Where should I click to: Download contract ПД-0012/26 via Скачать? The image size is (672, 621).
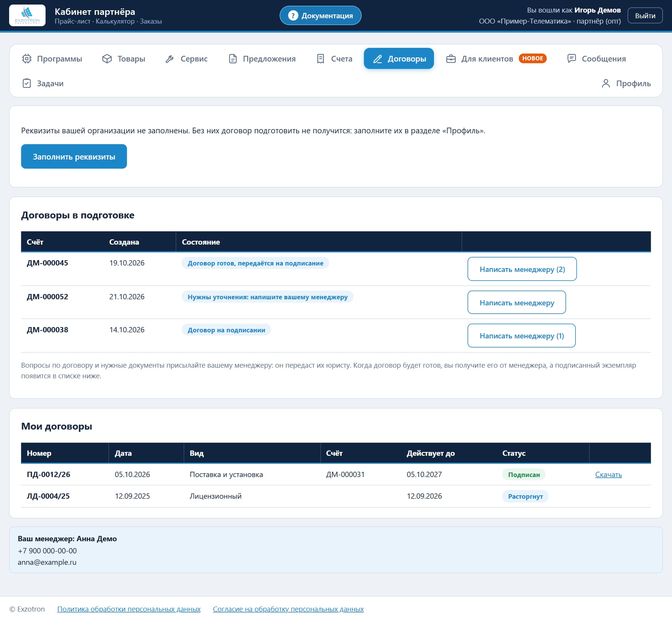click(x=608, y=474)
